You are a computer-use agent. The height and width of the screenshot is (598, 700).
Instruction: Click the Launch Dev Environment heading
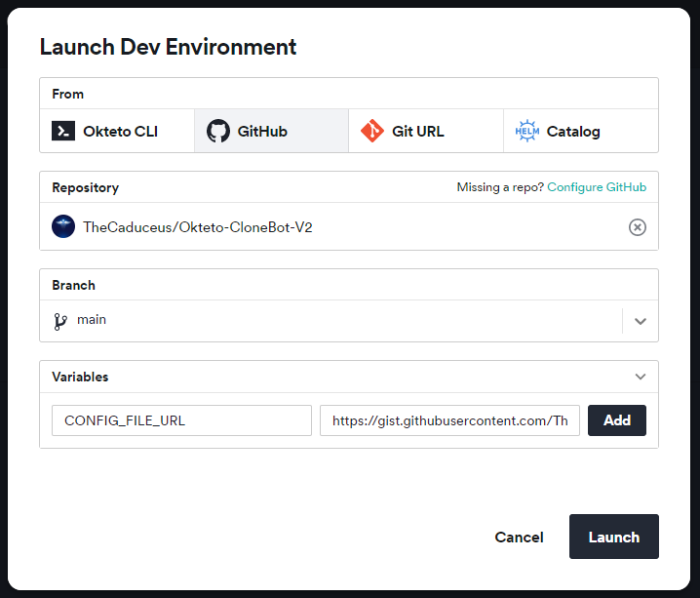coord(168,47)
